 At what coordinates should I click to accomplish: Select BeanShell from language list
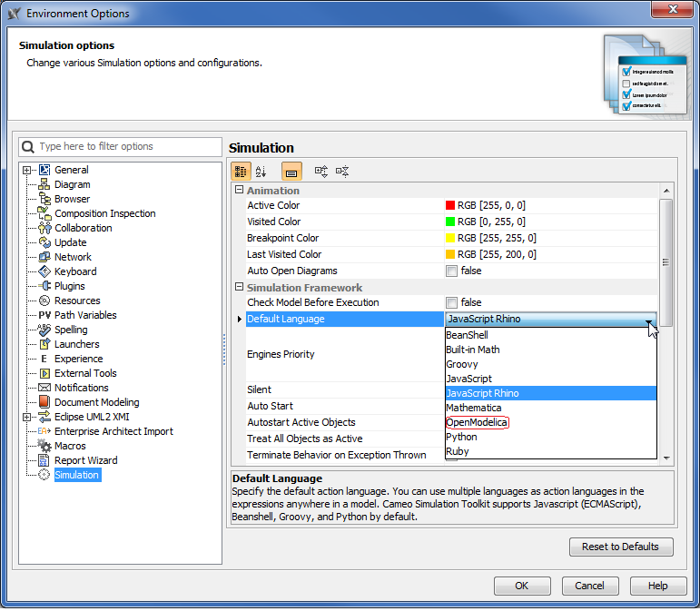coord(551,336)
